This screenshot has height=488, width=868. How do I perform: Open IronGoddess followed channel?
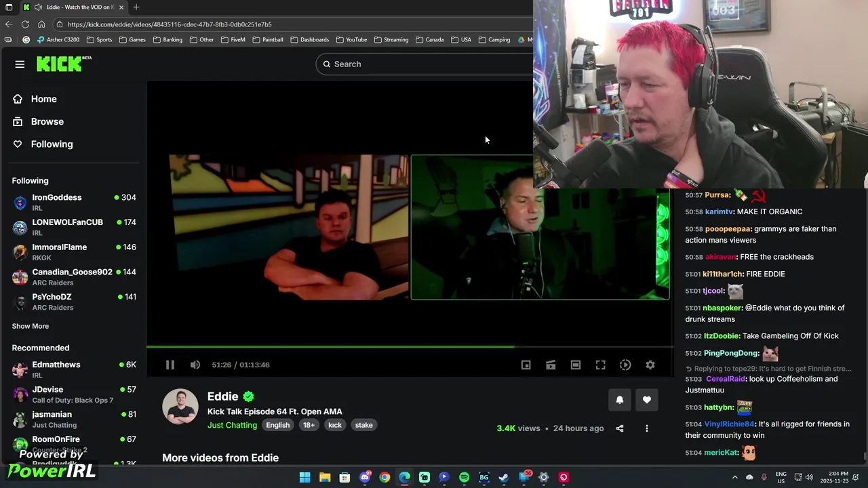75,202
